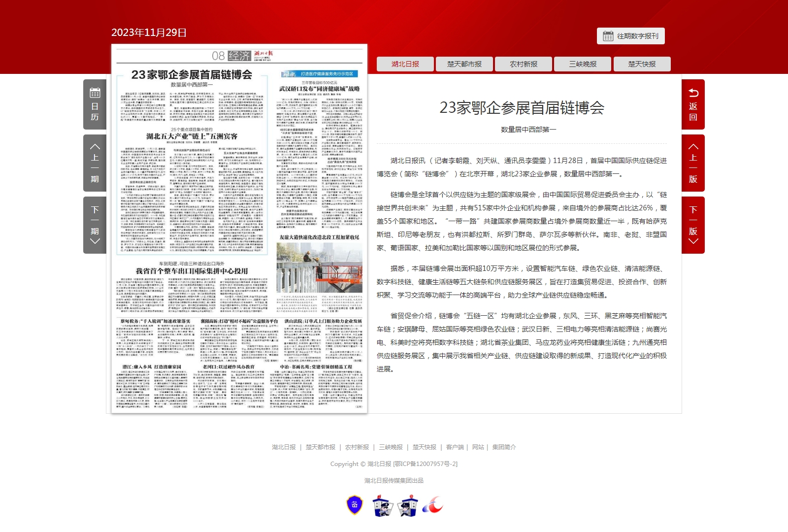
Task: Click the 日历 calendar icon
Action: [x=95, y=104]
